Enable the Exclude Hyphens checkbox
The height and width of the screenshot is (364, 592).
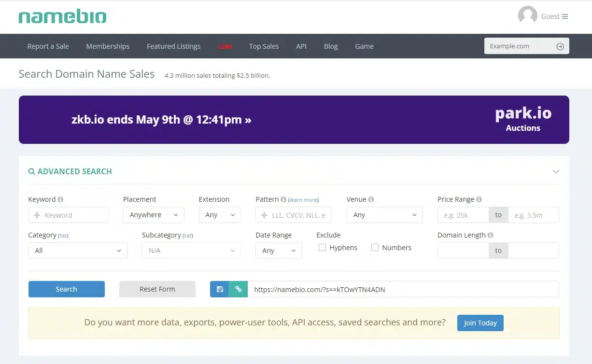pos(323,248)
